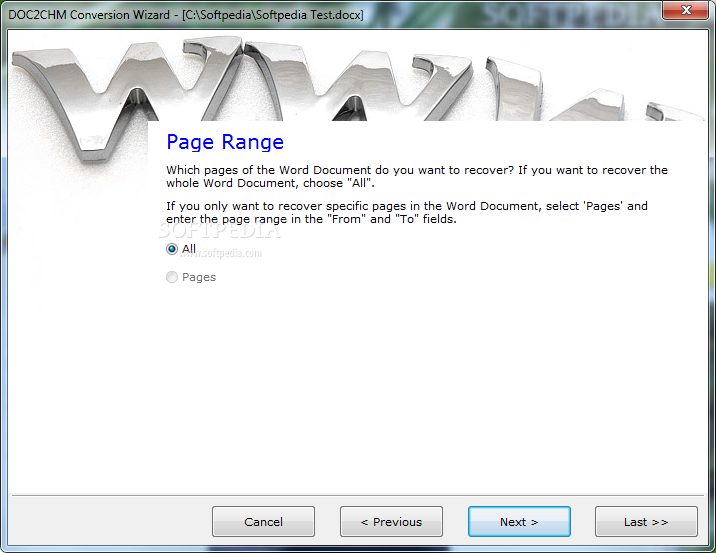Go back with the Previous button
This screenshot has width=716, height=553.
coord(391,521)
